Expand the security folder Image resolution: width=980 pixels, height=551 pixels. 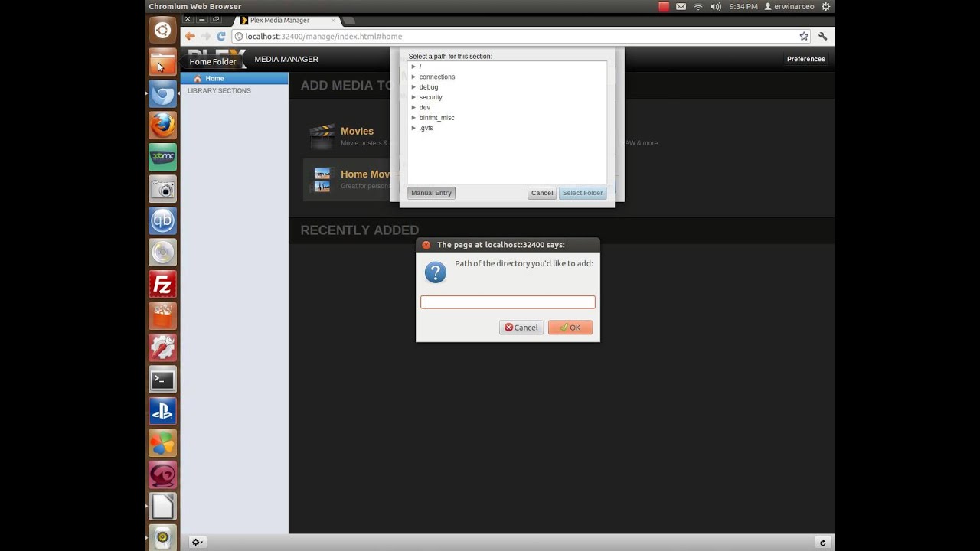point(413,97)
